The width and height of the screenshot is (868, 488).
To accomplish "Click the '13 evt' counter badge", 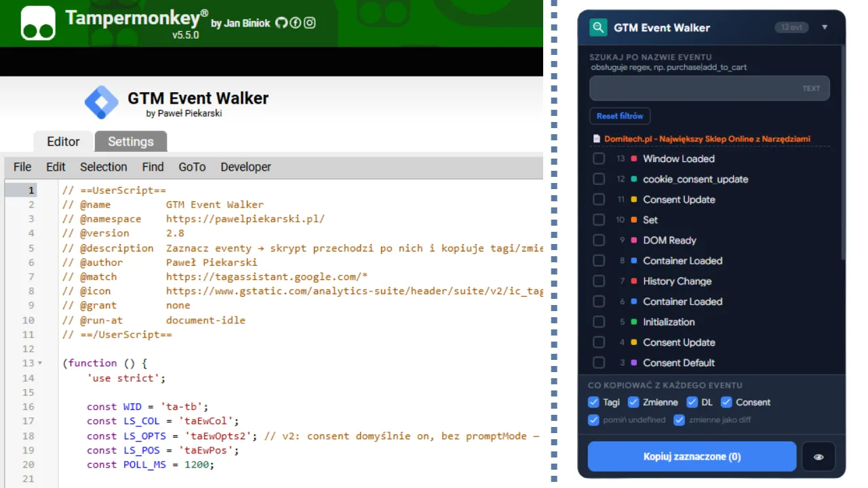I will coord(792,28).
